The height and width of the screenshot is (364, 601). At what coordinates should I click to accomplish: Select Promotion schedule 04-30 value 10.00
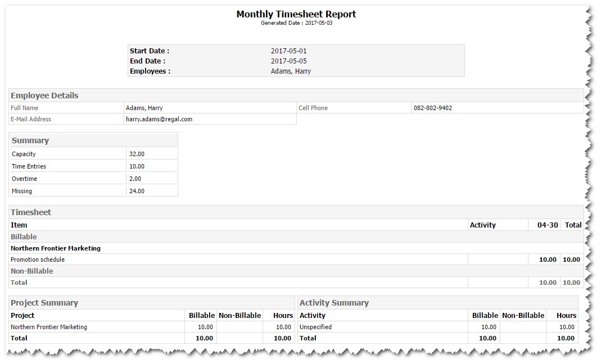tap(548, 260)
